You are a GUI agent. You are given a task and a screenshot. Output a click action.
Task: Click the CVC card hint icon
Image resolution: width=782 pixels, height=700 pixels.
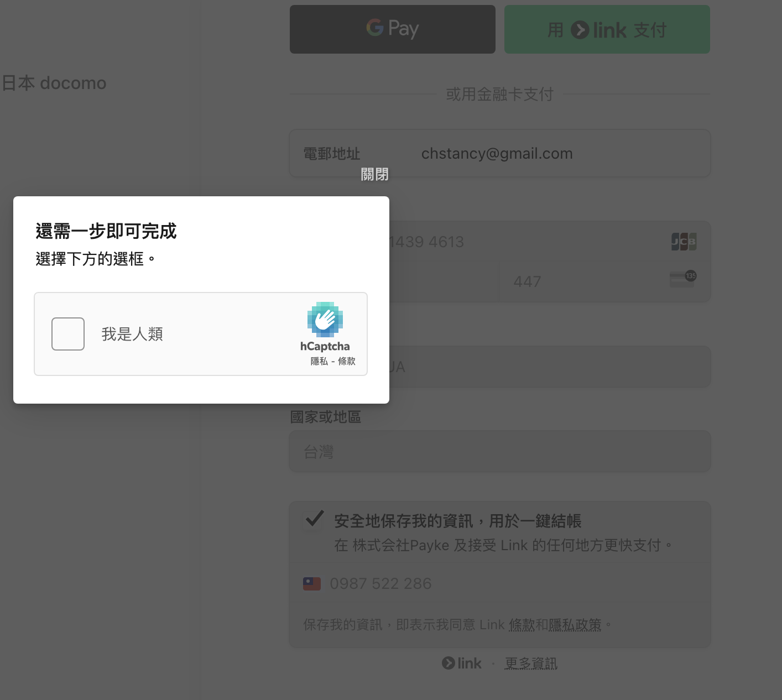684,278
